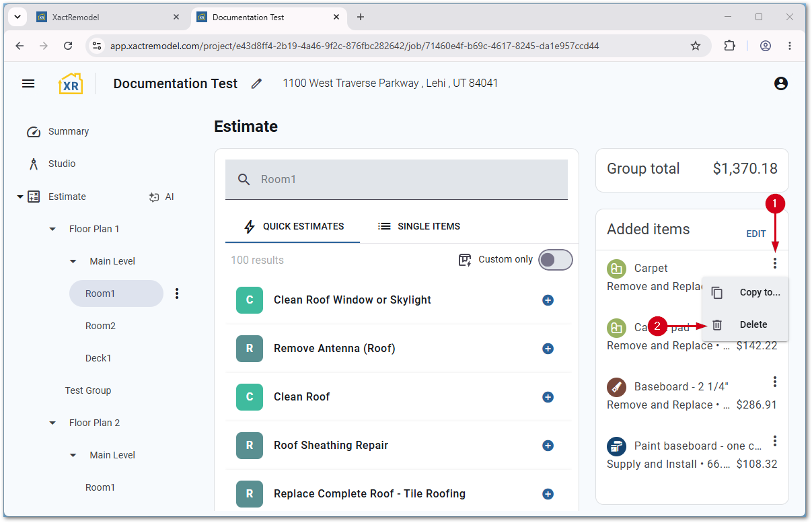
Task: Add Remove Antenna (Roof) item
Action: click(x=548, y=349)
